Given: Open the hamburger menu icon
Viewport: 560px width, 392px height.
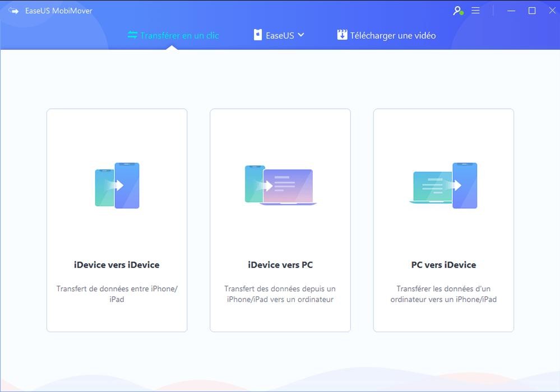Looking at the screenshot, I should tap(475, 10).
